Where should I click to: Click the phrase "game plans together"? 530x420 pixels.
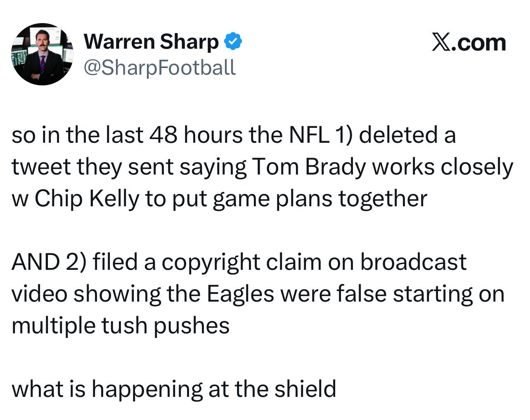320,198
